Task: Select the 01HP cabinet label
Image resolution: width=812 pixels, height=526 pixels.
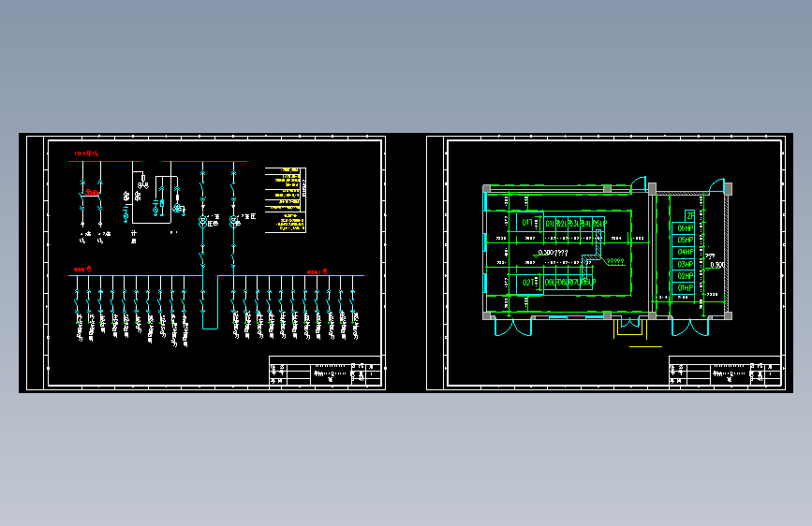Action: 686,288
